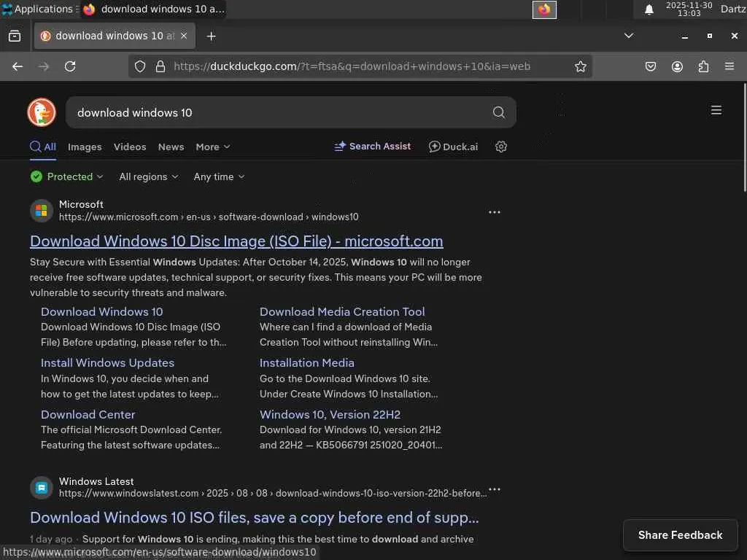This screenshot has width=747, height=560.
Task: Click the Dartz user label in the panel
Action: pos(733,9)
